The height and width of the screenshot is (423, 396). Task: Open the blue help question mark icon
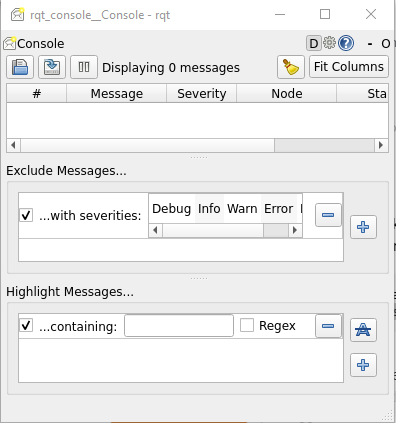346,43
